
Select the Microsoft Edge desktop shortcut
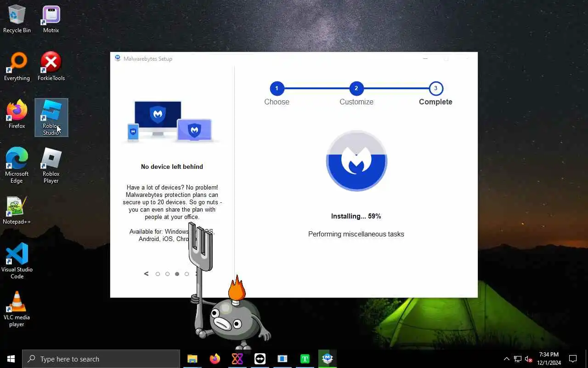pyautogui.click(x=17, y=166)
